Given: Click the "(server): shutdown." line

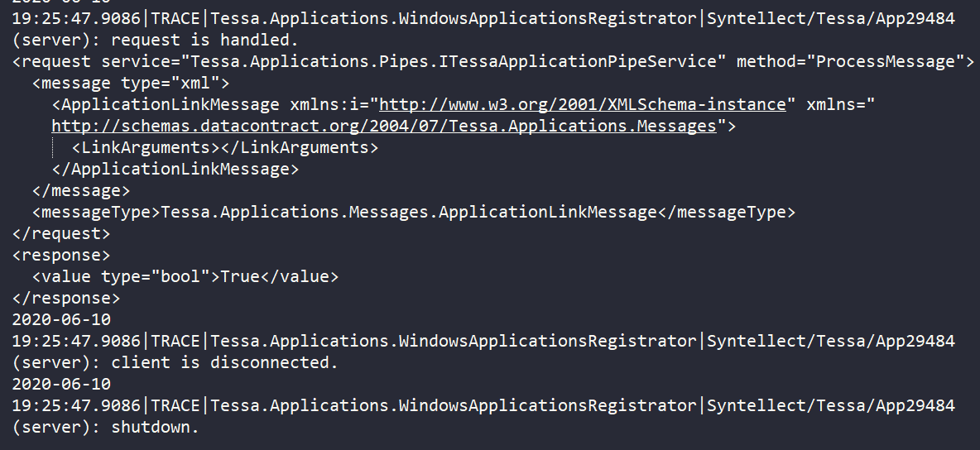Looking at the screenshot, I should 106,428.
